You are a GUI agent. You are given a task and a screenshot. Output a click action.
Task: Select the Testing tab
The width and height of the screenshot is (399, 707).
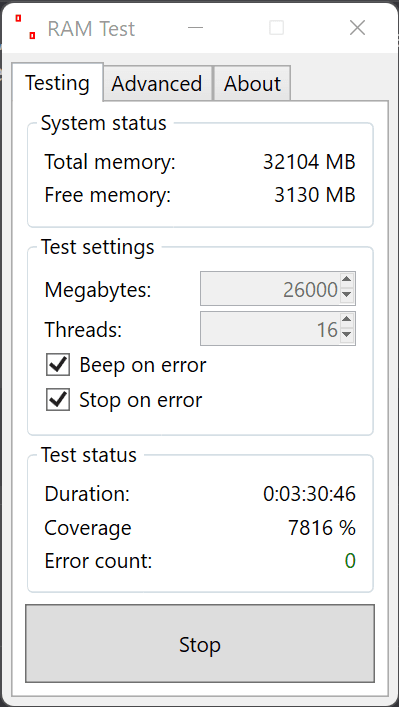(x=57, y=83)
